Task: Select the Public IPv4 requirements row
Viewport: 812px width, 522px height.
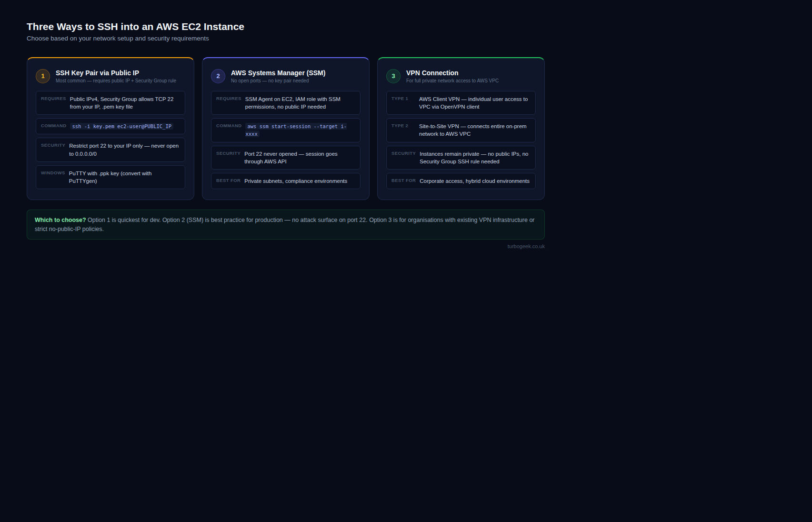Action: pyautogui.click(x=110, y=103)
